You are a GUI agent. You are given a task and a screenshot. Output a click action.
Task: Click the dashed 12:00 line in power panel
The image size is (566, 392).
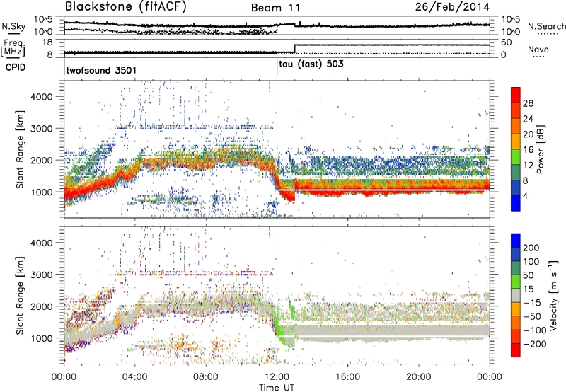click(x=277, y=149)
